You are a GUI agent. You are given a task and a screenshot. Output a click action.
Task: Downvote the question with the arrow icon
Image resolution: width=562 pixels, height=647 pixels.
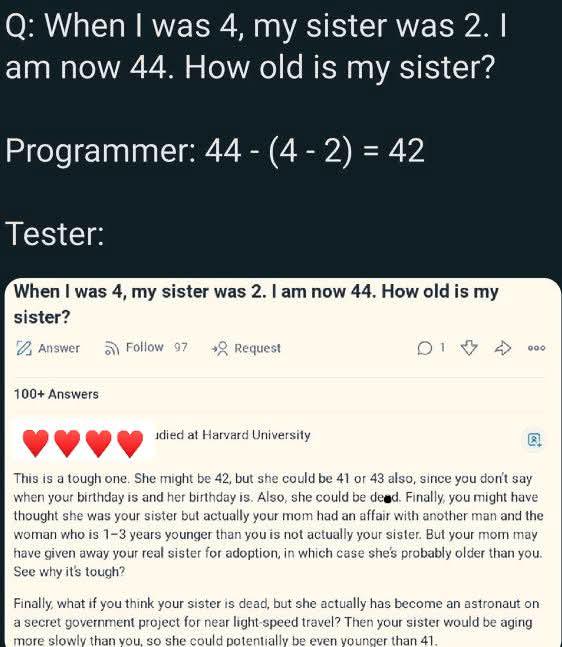click(469, 348)
